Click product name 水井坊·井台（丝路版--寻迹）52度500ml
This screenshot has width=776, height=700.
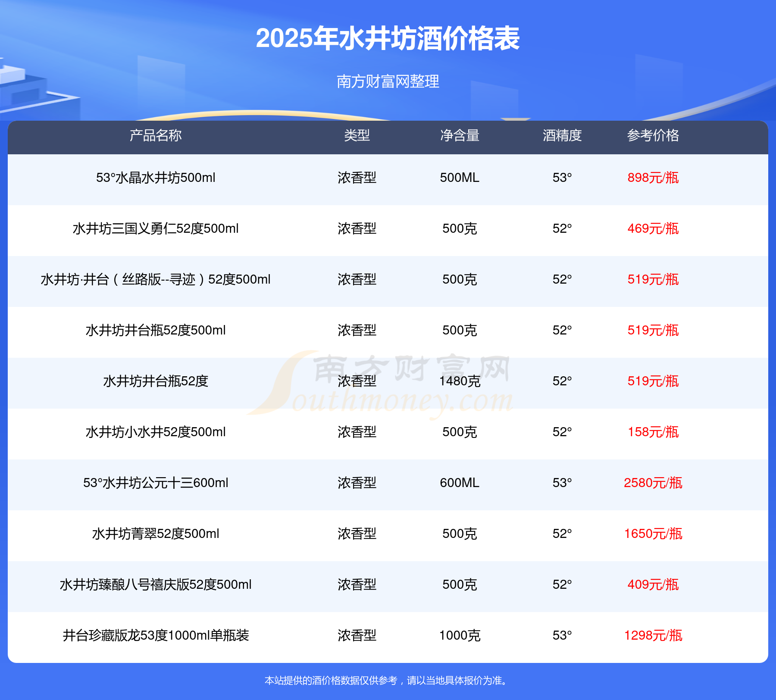coord(156,279)
